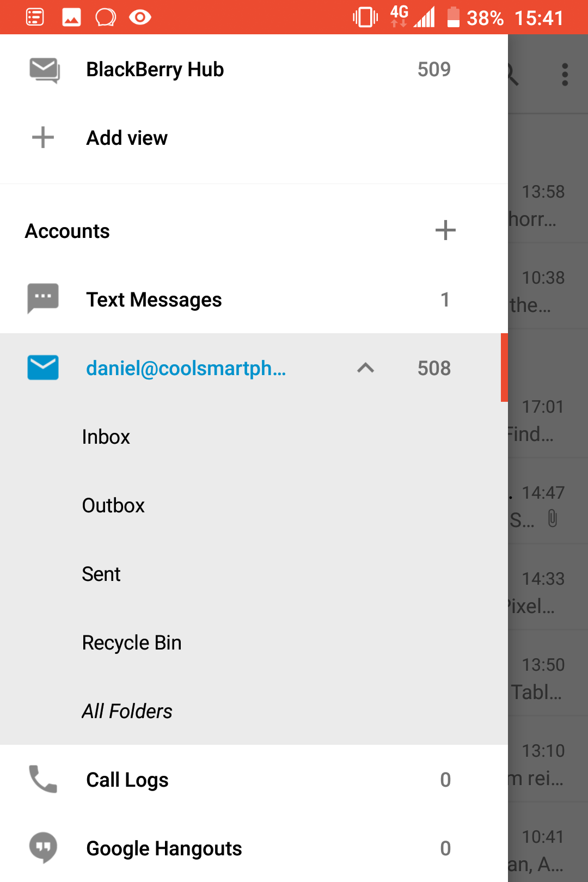Tap the chat bubbles notification icon

[x=106, y=17]
